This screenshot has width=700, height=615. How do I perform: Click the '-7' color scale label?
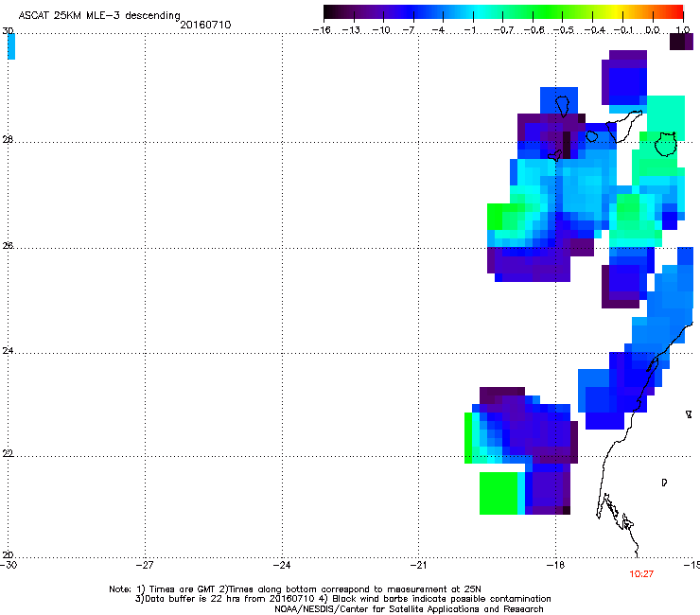[409, 30]
